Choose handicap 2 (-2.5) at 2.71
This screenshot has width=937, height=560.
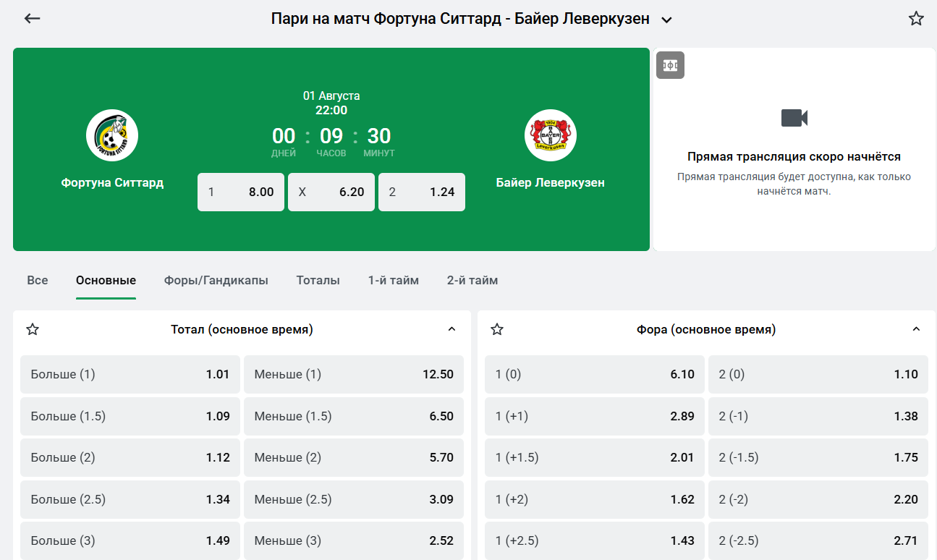(x=818, y=540)
